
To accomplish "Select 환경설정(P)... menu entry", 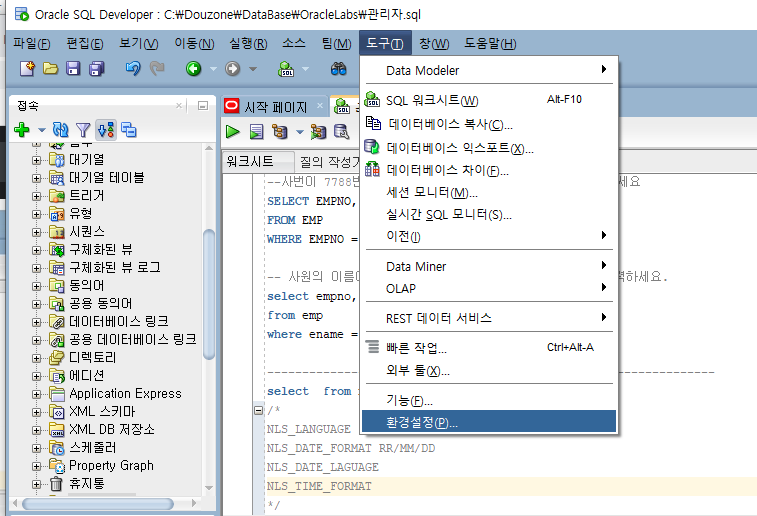I will [x=489, y=422].
